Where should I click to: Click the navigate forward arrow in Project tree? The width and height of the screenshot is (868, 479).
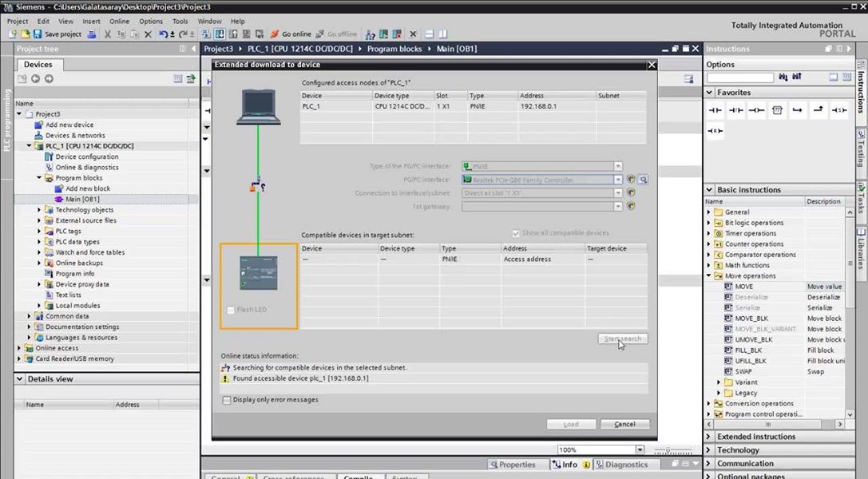tap(49, 79)
